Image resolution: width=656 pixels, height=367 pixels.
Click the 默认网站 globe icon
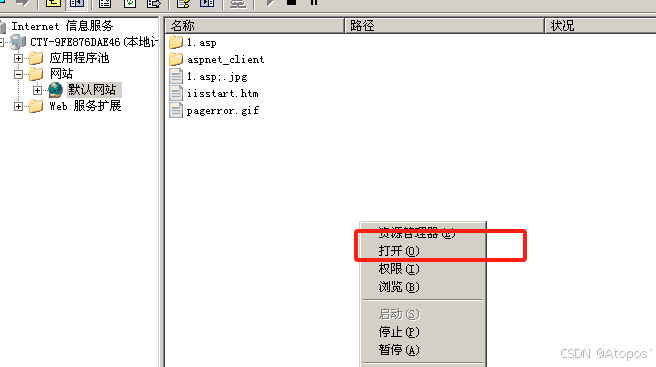point(55,90)
